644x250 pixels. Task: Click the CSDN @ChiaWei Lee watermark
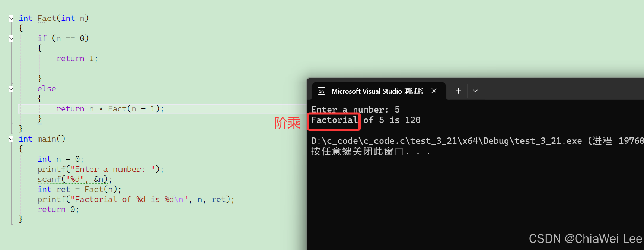584,238
